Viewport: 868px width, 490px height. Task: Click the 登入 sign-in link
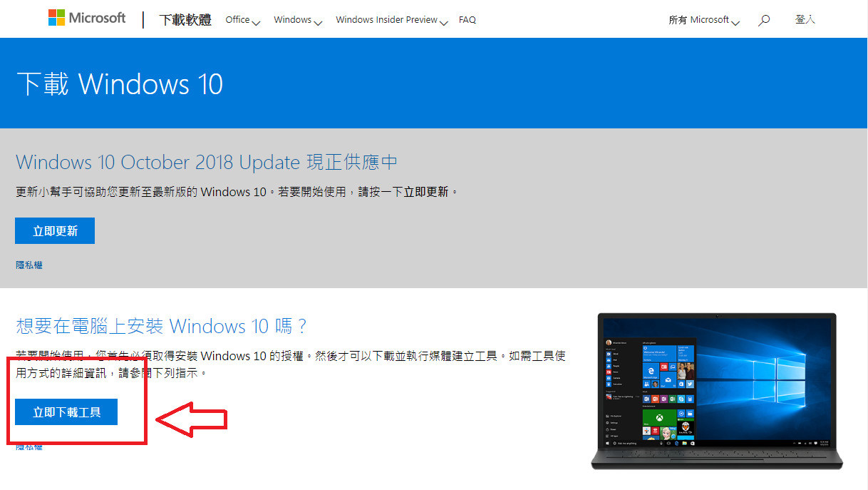pos(805,19)
